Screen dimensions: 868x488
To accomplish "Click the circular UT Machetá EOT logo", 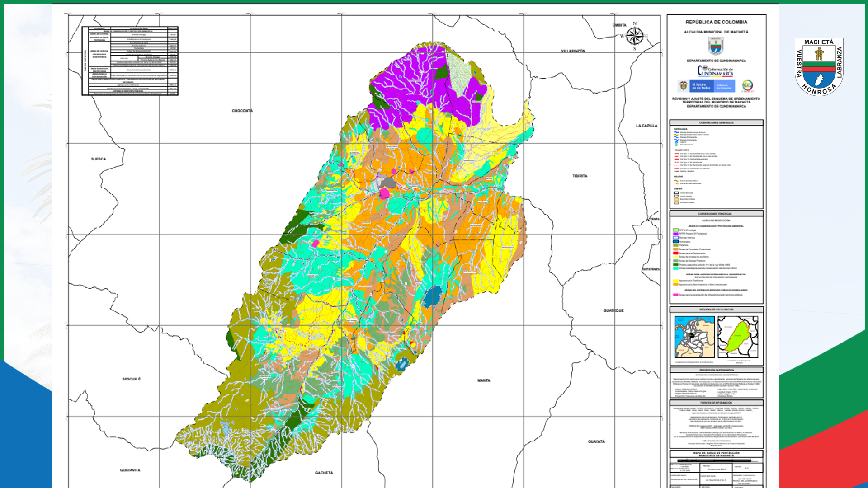I will click(747, 85).
